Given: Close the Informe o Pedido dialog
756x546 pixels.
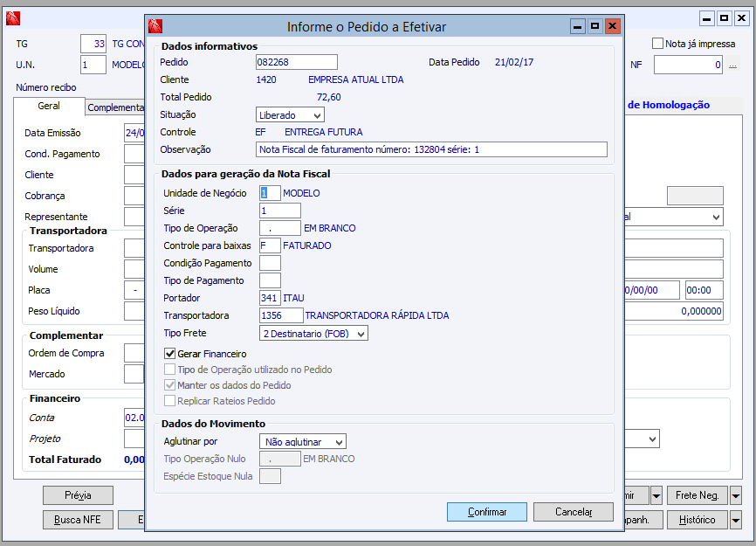Looking at the screenshot, I should pyautogui.click(x=612, y=26).
